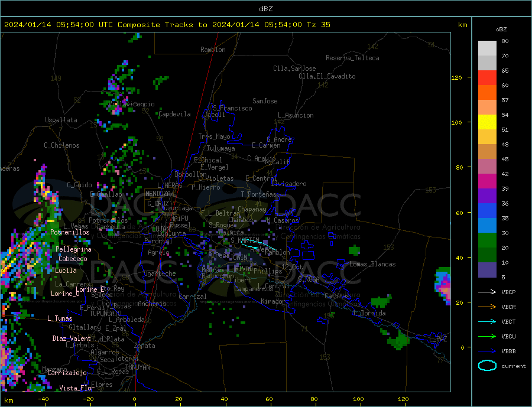The image size is (532, 407).
Task: Click the 20 dBZ green color swatch
Action: (487, 240)
